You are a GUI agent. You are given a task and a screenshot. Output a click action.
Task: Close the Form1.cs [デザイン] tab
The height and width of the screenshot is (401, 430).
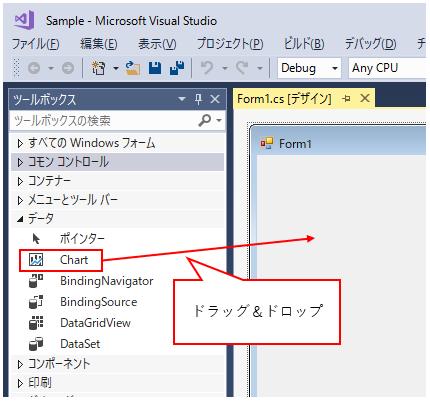365,98
